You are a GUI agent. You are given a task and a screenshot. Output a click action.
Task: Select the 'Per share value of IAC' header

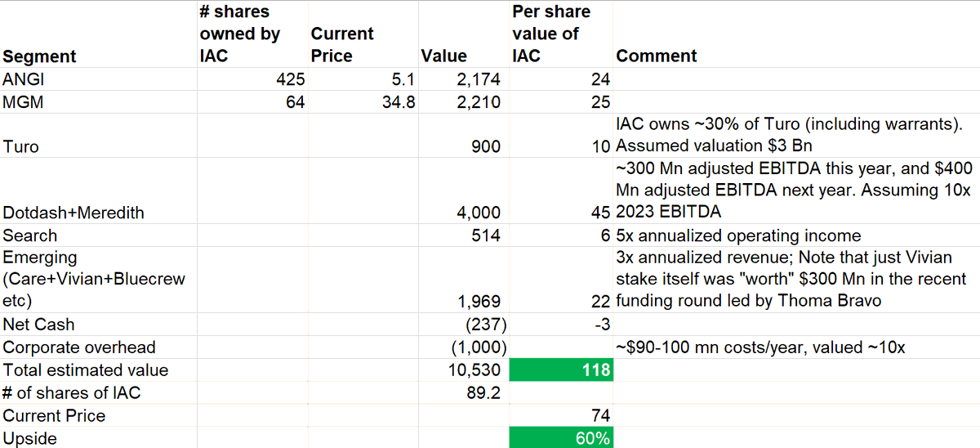tap(559, 34)
